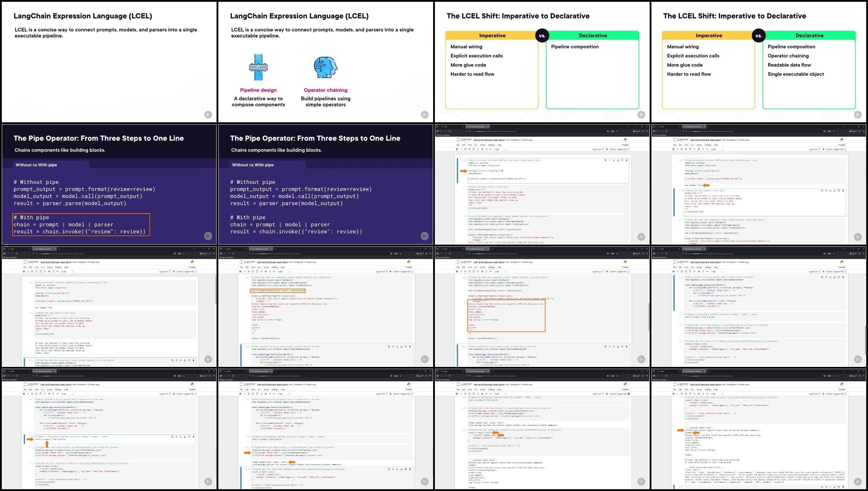The height and width of the screenshot is (491, 868).
Task: Click save icon in the filterwarnings-arrow notebook frame
Action: pyautogui.click(x=457, y=149)
